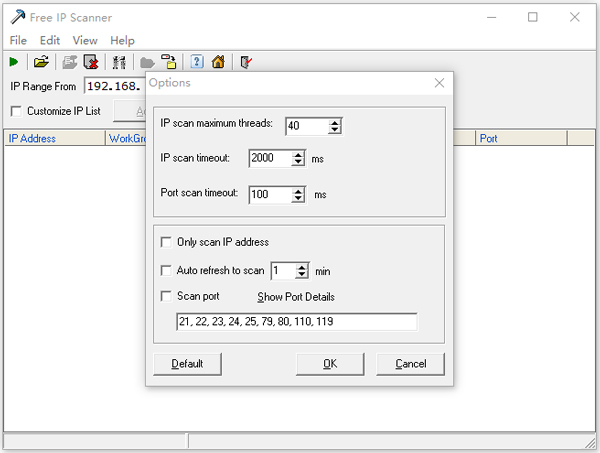Decrease IP scan maximum threads value
The width and height of the screenshot is (600, 453).
click(335, 129)
